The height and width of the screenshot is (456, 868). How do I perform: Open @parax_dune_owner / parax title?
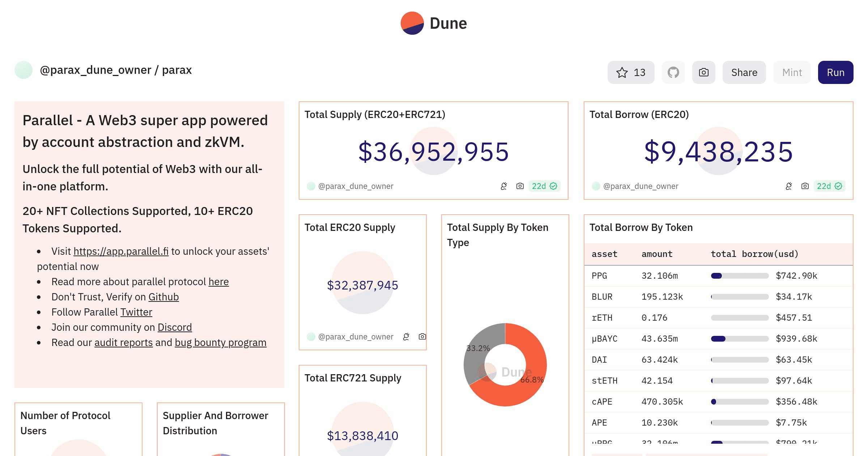pyautogui.click(x=116, y=70)
